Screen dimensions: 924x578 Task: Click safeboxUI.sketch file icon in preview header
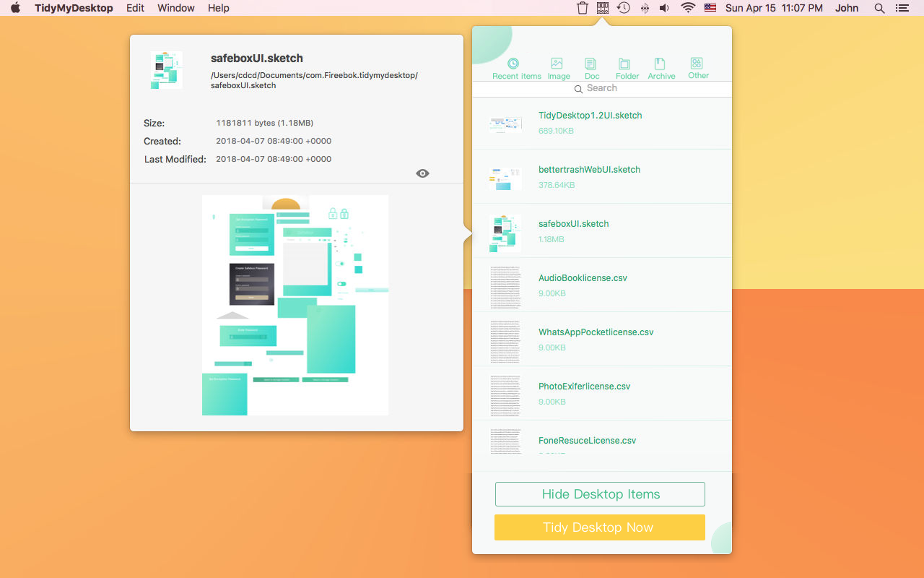point(167,70)
